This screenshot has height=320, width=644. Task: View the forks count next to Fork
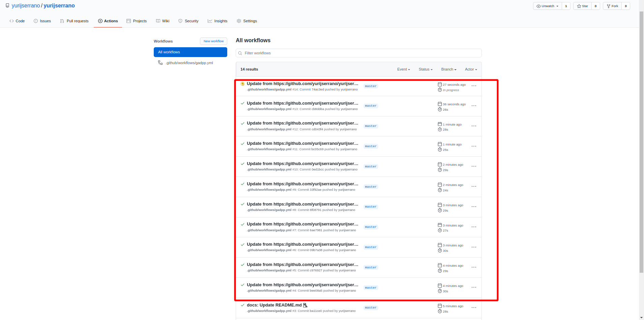click(626, 6)
